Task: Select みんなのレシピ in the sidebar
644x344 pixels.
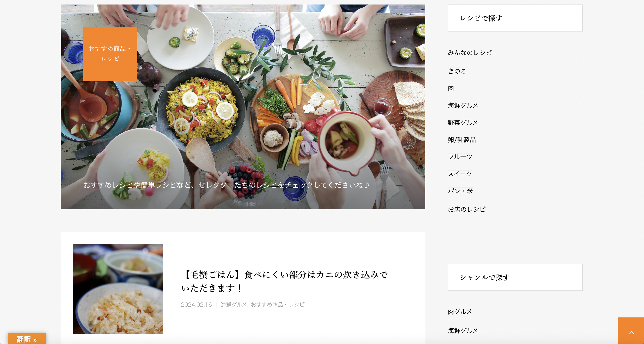Action: pos(470,52)
